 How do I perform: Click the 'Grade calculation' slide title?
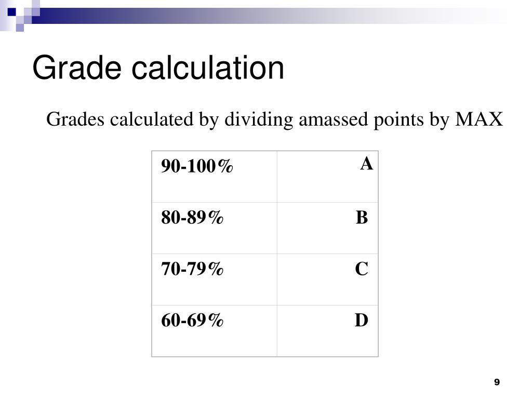(158, 68)
